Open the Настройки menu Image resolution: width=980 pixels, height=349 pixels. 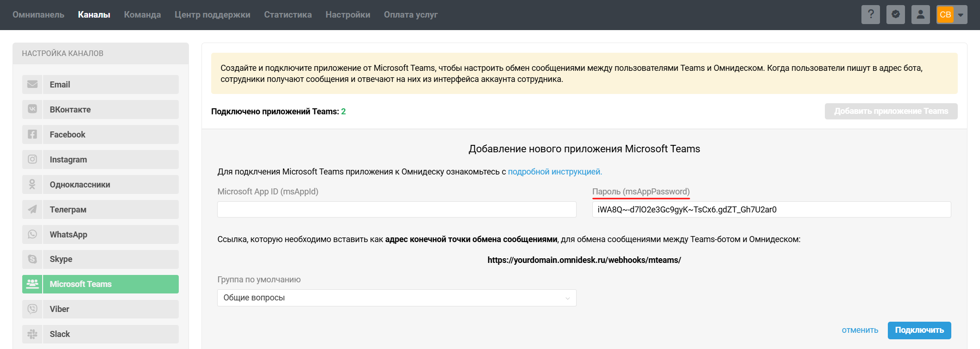coord(348,14)
